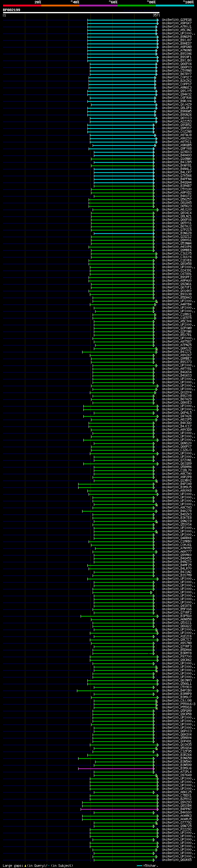Click the Large gaps legend text
This screenshot has width=197, height=868.
tap(38, 865)
